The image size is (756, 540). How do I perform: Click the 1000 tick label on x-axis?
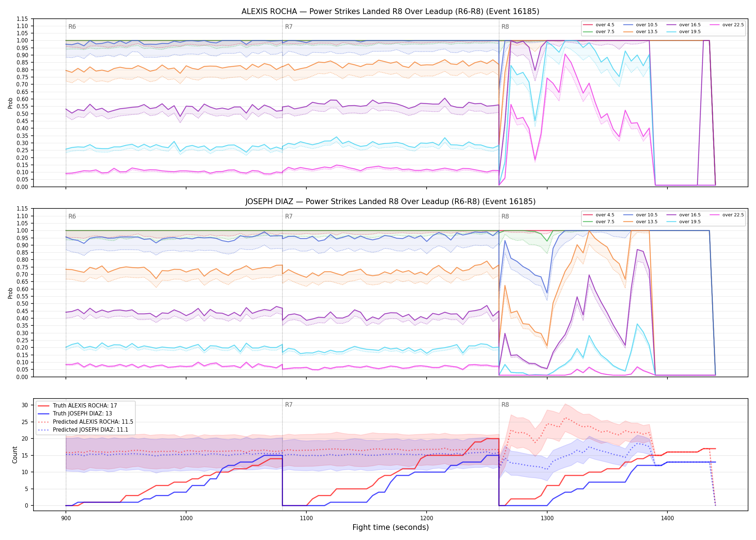(x=186, y=518)
